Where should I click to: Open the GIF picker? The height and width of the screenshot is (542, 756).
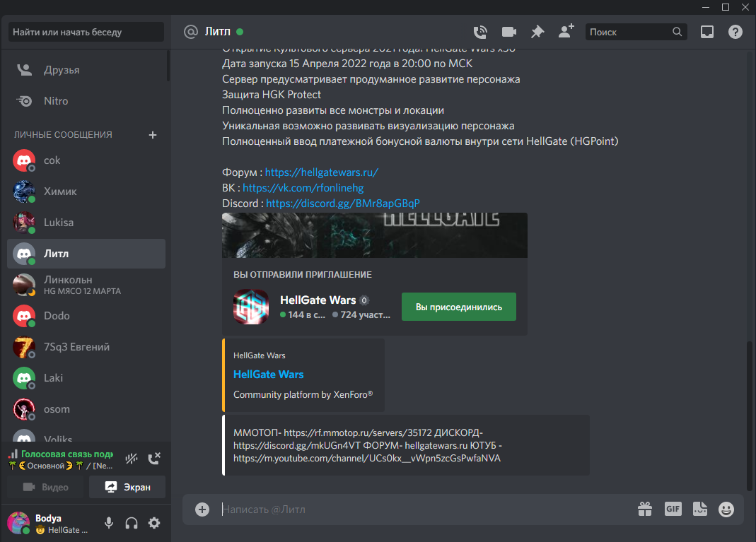pos(673,509)
